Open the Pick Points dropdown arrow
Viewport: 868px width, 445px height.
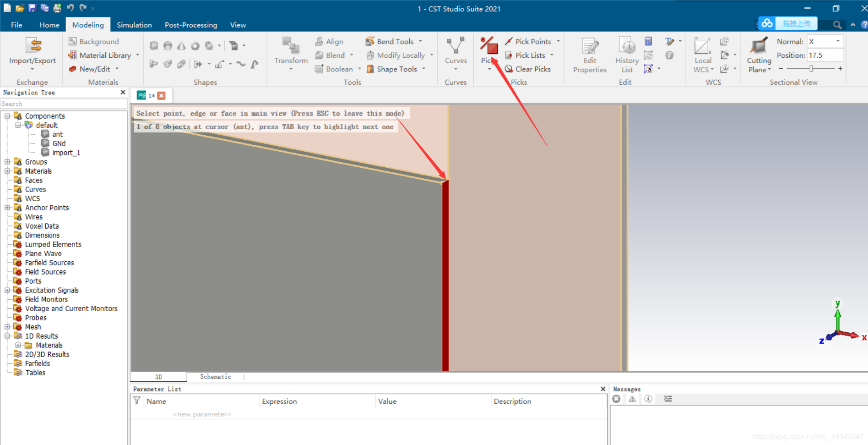tap(558, 41)
